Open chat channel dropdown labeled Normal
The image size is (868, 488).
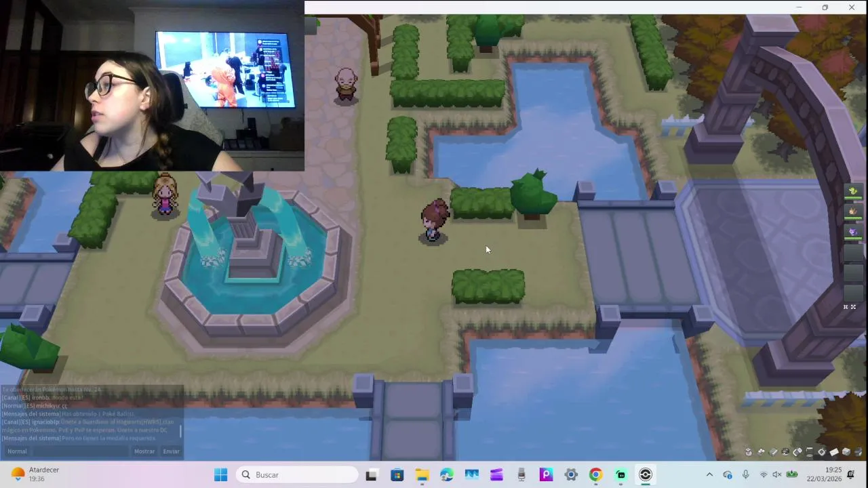(17, 451)
